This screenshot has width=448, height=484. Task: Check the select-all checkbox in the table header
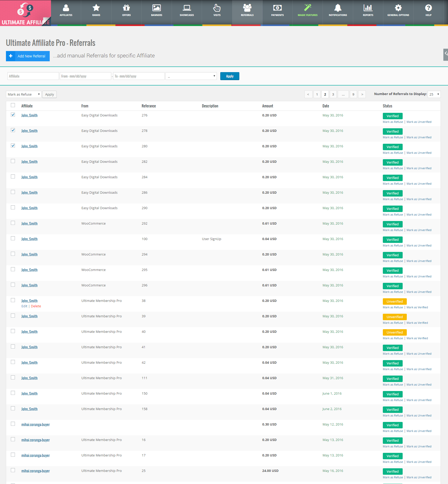(x=13, y=105)
